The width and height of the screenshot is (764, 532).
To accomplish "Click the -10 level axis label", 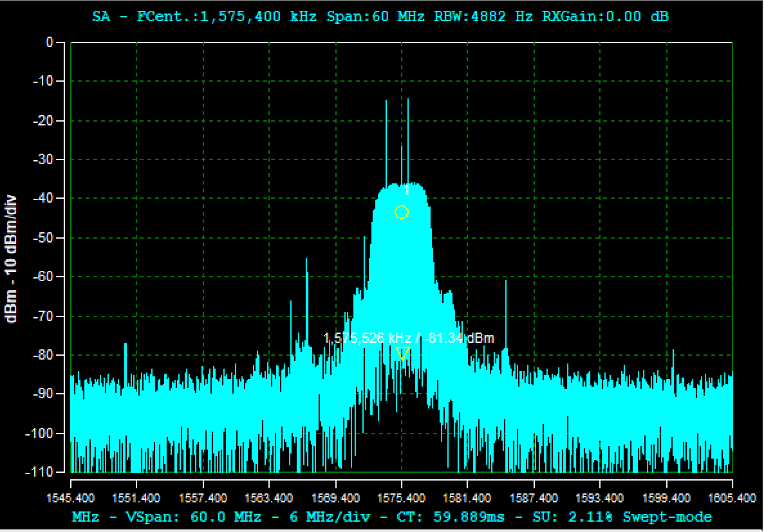I will pos(43,81).
